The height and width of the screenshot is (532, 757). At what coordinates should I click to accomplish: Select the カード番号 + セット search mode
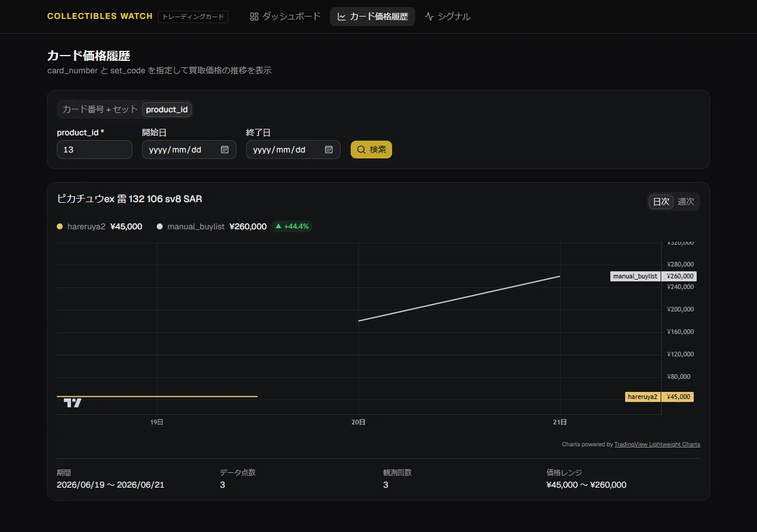[x=100, y=109]
